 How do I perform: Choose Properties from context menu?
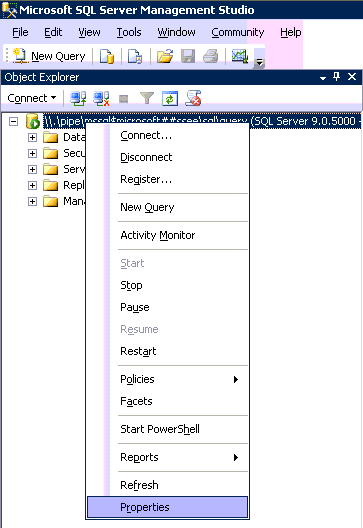click(167, 507)
